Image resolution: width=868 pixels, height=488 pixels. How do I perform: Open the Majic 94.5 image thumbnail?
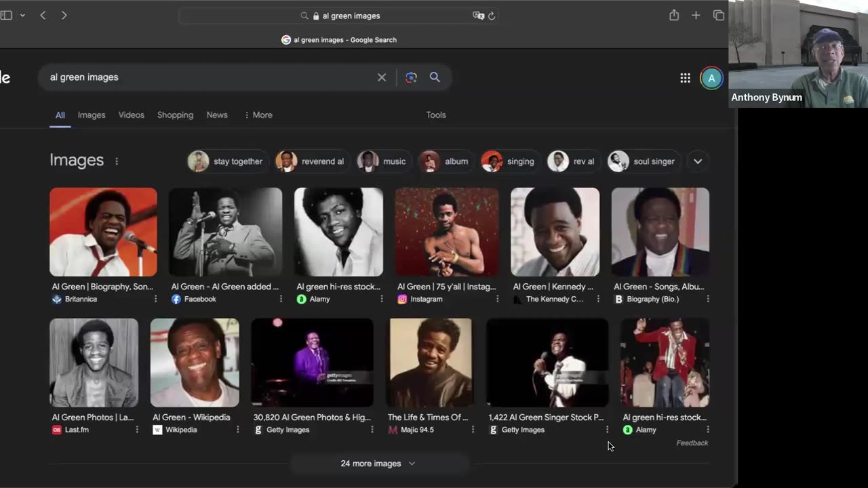(x=431, y=363)
